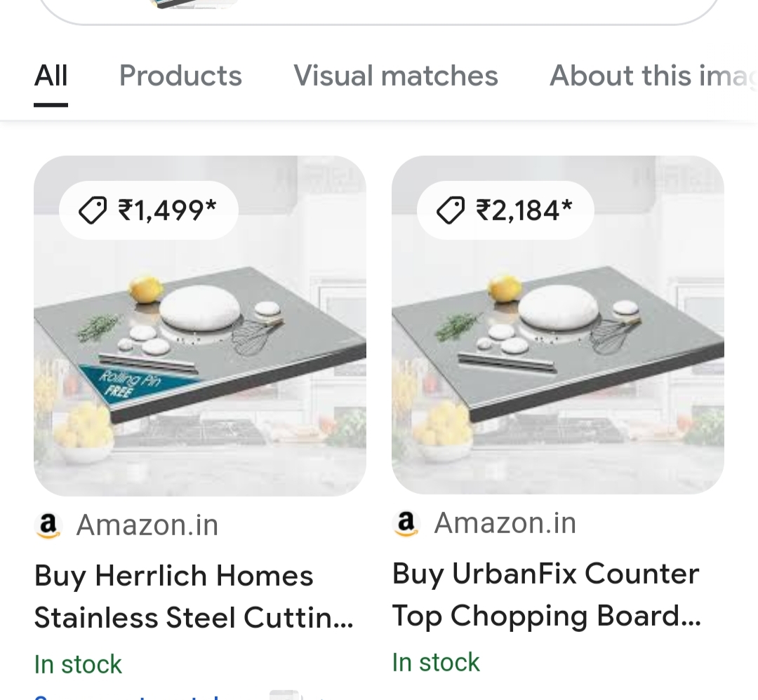
Task: Click Amazon logo above UrbanFix listing
Action: [406, 523]
